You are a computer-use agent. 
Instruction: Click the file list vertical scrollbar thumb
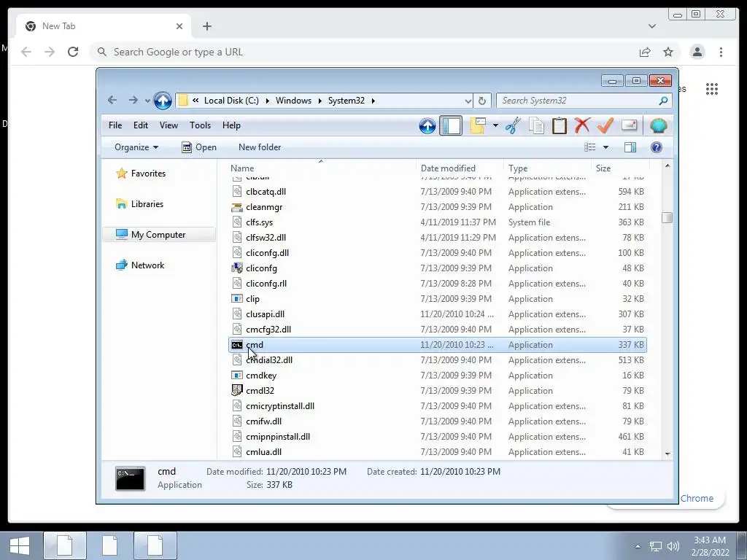point(667,217)
